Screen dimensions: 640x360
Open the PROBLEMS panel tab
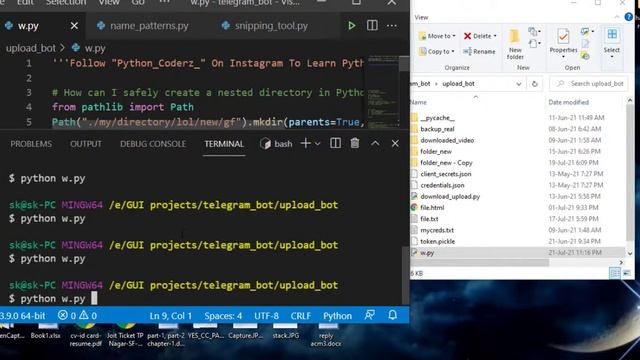pos(31,144)
